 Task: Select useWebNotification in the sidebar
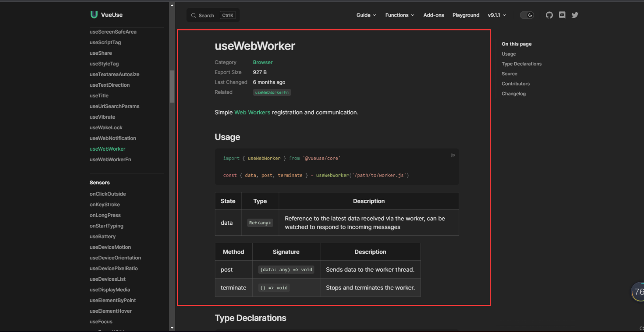point(112,138)
